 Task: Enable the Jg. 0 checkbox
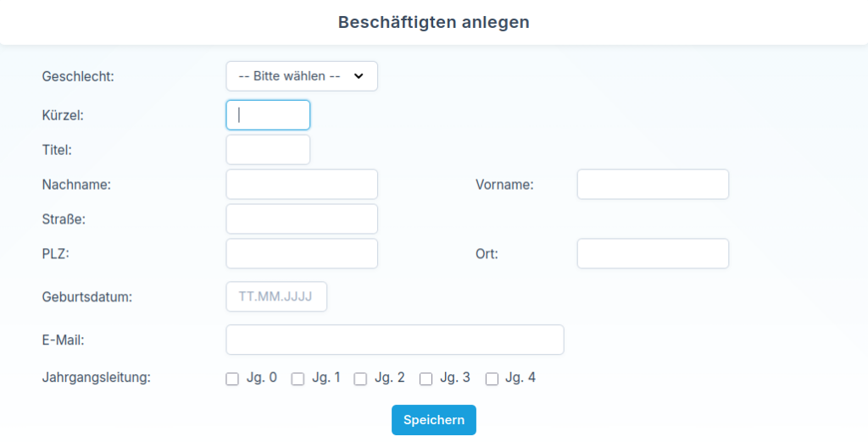pyautogui.click(x=232, y=379)
